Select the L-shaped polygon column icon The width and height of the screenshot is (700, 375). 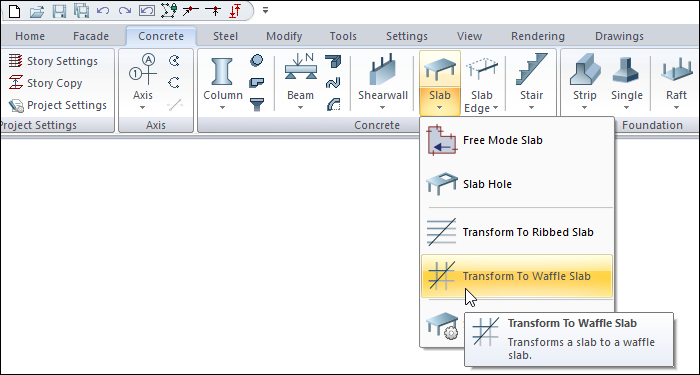(257, 83)
